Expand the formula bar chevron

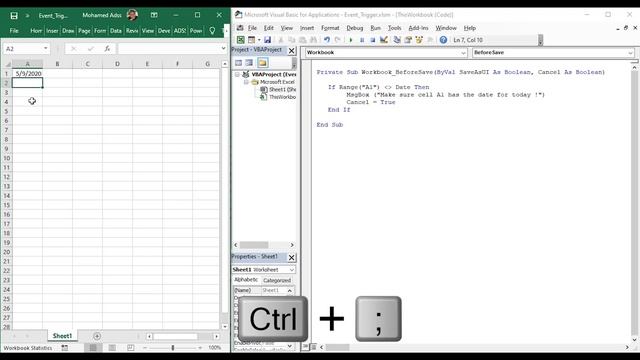223,49
